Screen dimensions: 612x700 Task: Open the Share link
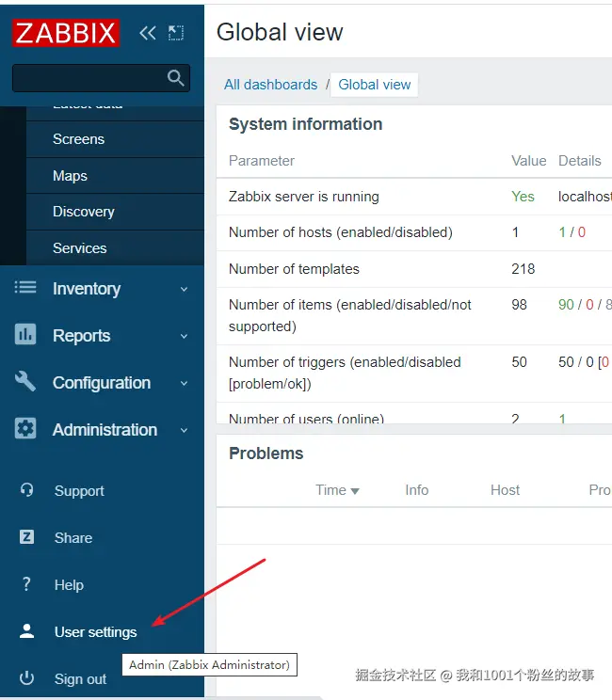click(73, 538)
